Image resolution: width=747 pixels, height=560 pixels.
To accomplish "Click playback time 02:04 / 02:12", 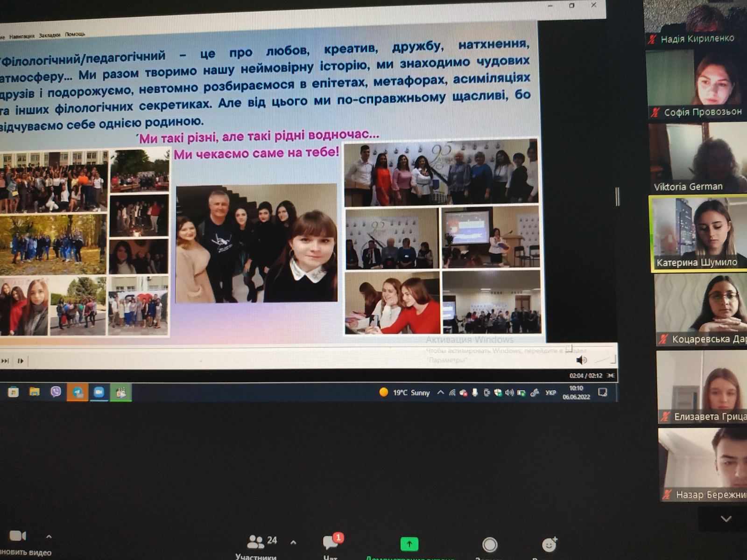I will (x=585, y=376).
